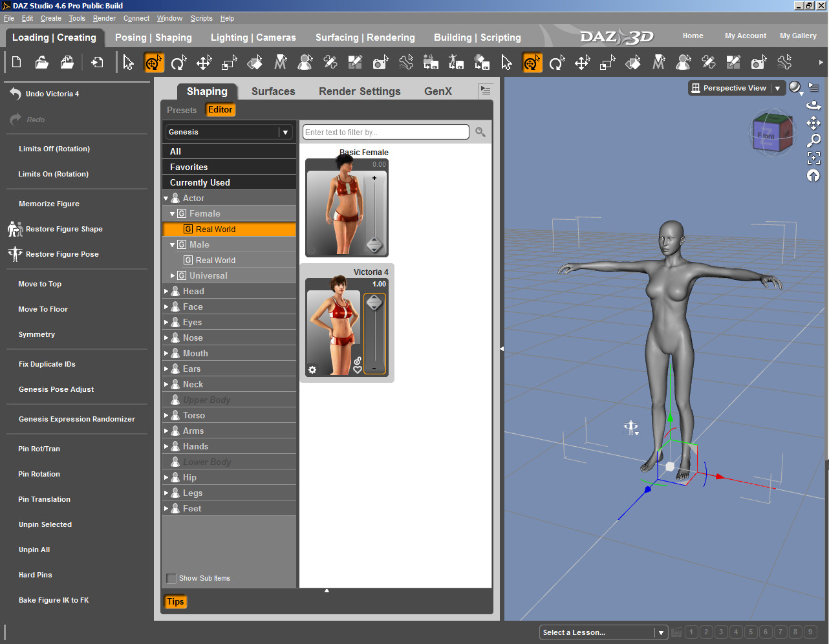Click the Victoria 4 morph slider handle
Viewport: 829px width, 644px height.
[x=374, y=303]
